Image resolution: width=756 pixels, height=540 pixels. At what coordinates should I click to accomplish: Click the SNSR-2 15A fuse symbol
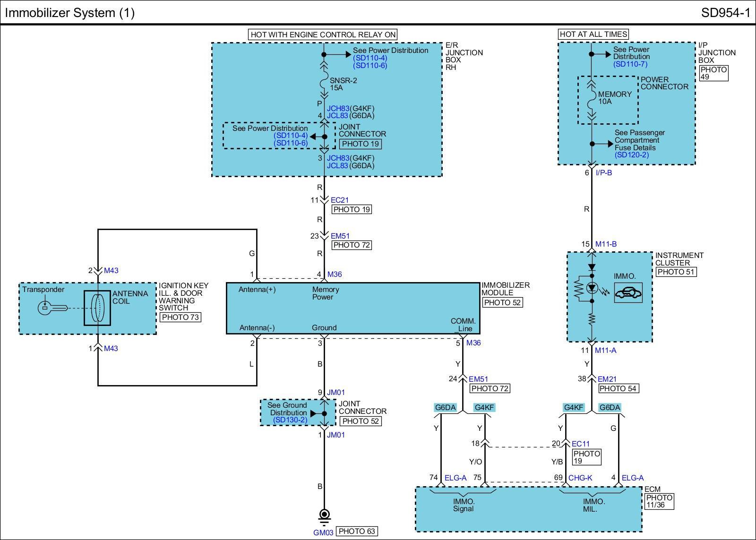coord(324,84)
